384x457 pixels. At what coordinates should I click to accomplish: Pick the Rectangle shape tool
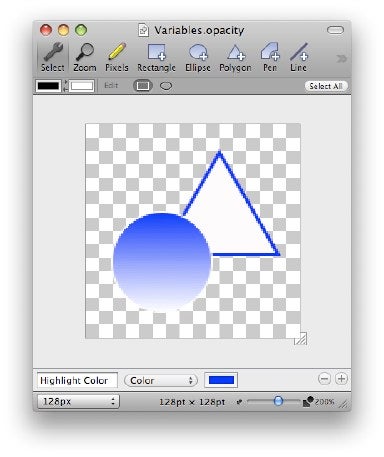[156, 57]
